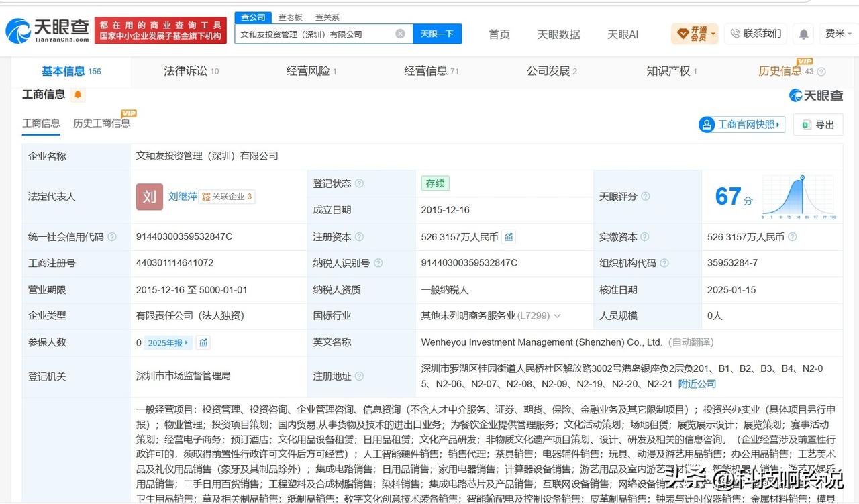
Task: Open help icon next to 登记状态
Action: point(360,183)
